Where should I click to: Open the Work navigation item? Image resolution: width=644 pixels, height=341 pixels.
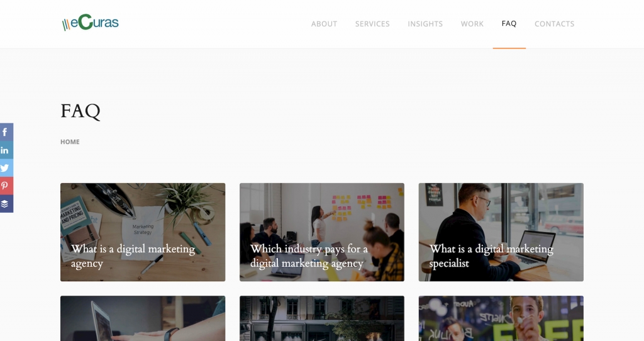tap(472, 24)
